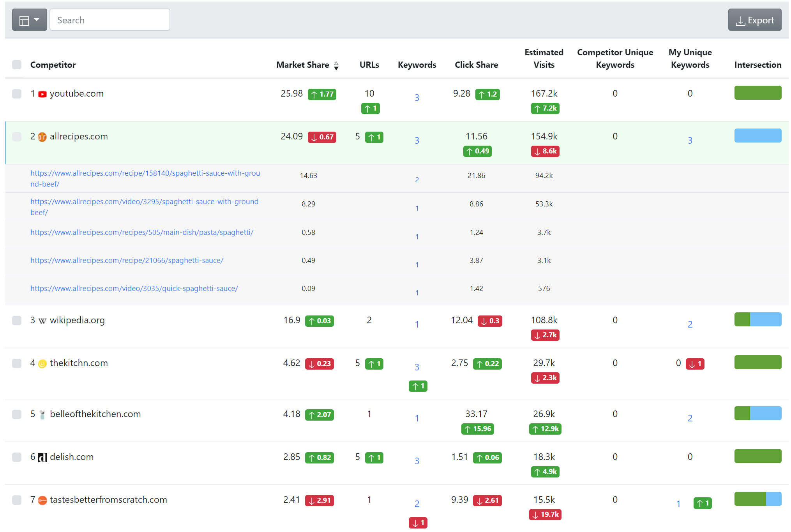Click the allrecipes.com blue Intersection bar
Viewport: 791px width, 532px height.
(758, 136)
